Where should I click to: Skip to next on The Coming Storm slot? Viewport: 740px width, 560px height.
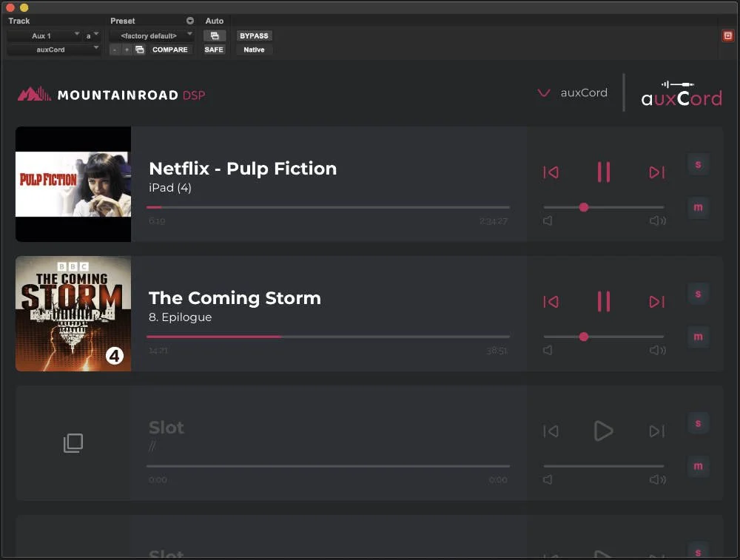(657, 302)
